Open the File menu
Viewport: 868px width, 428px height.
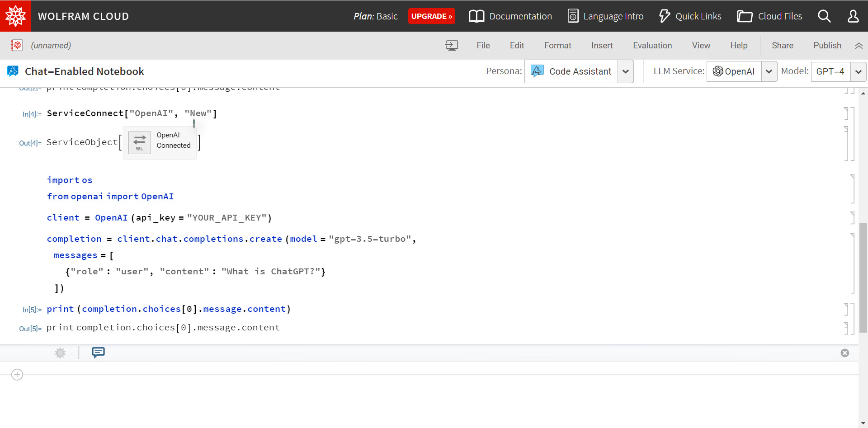[x=483, y=45]
